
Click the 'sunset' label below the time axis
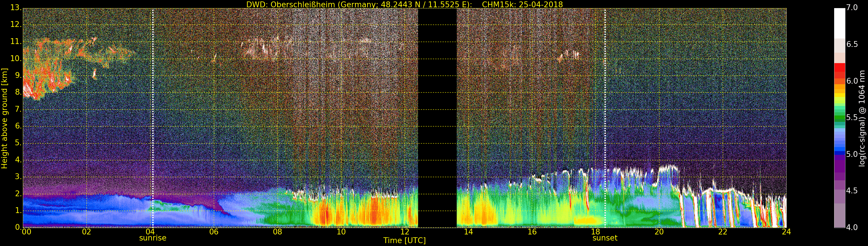[605, 238]
